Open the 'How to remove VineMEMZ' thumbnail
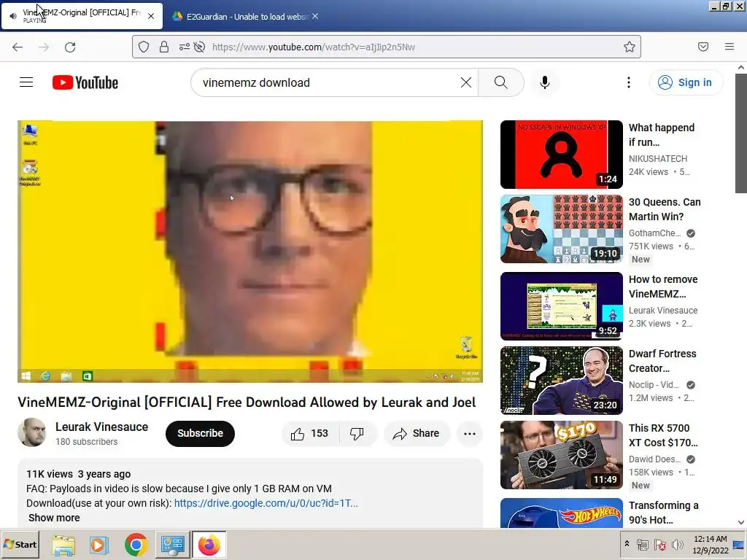 (x=561, y=306)
